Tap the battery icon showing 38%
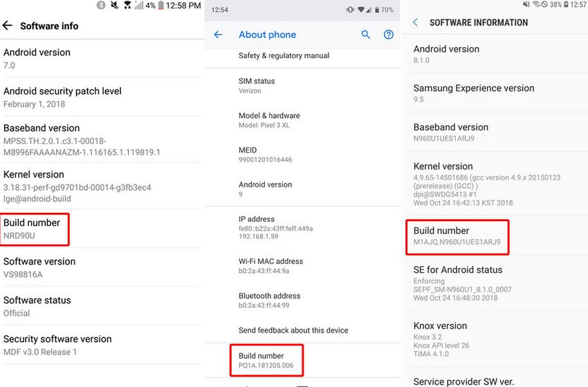This screenshot has height=387, width=588. 566,5
